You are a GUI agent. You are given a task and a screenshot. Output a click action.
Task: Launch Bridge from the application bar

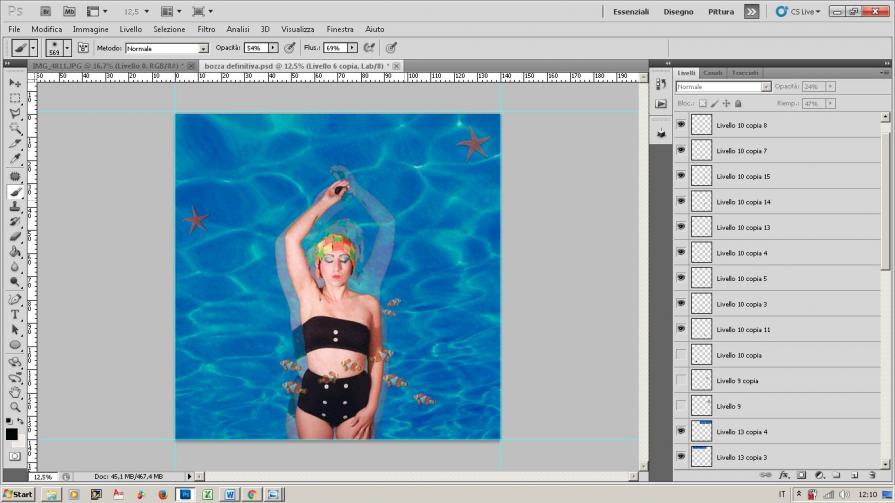(47, 11)
